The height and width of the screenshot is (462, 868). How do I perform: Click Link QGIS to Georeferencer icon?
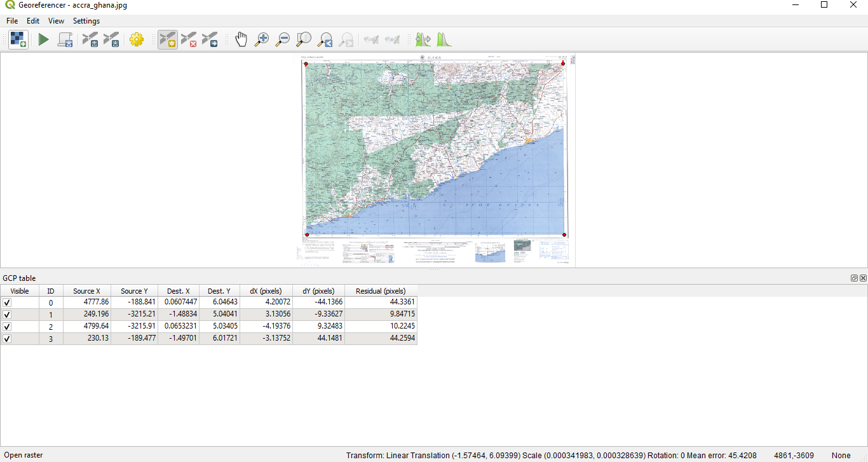392,40
